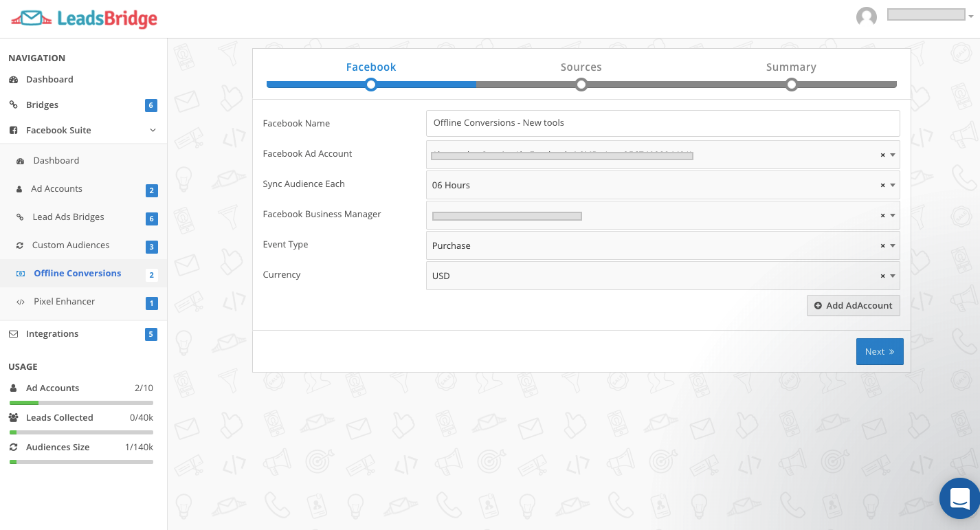
Task: Clear the Event Type Purchase value
Action: pos(882,246)
